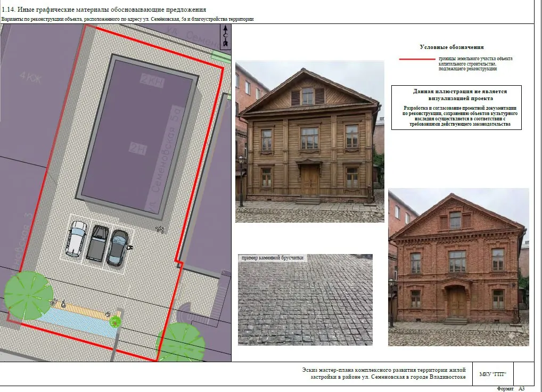Open the stone paving example photo
The height and width of the screenshot is (392, 542).
[x=305, y=300]
